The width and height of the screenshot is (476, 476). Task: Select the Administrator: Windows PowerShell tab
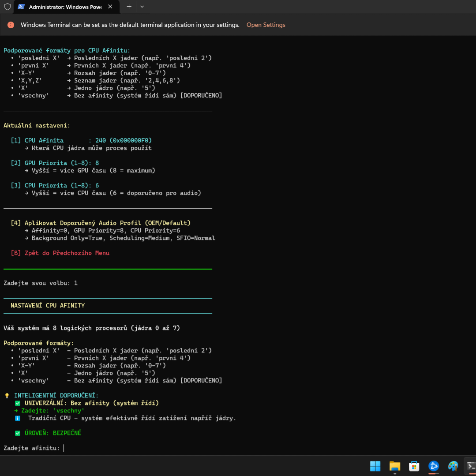tap(62, 7)
